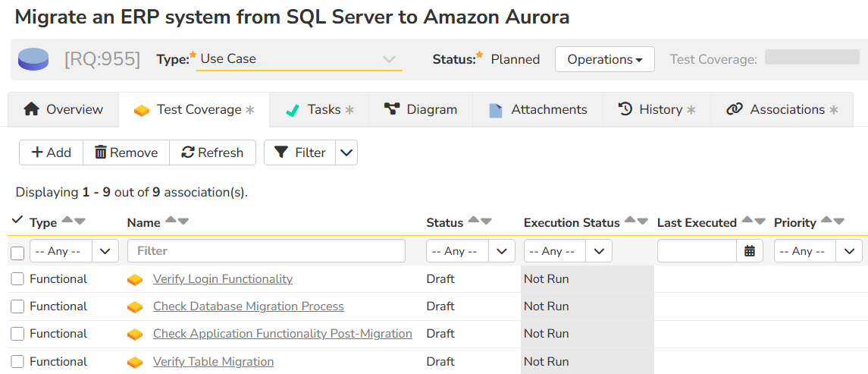
Task: Click the Name filter text field
Action: click(x=266, y=251)
